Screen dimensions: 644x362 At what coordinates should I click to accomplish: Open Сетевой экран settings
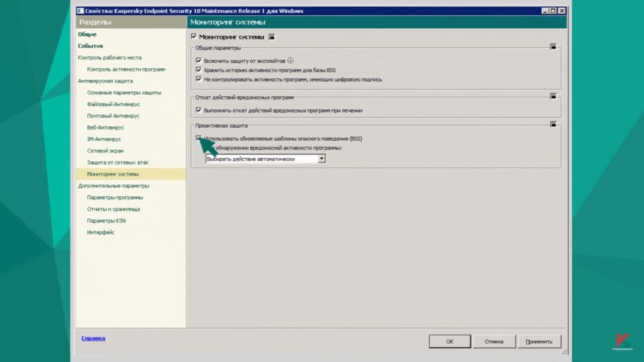click(105, 151)
